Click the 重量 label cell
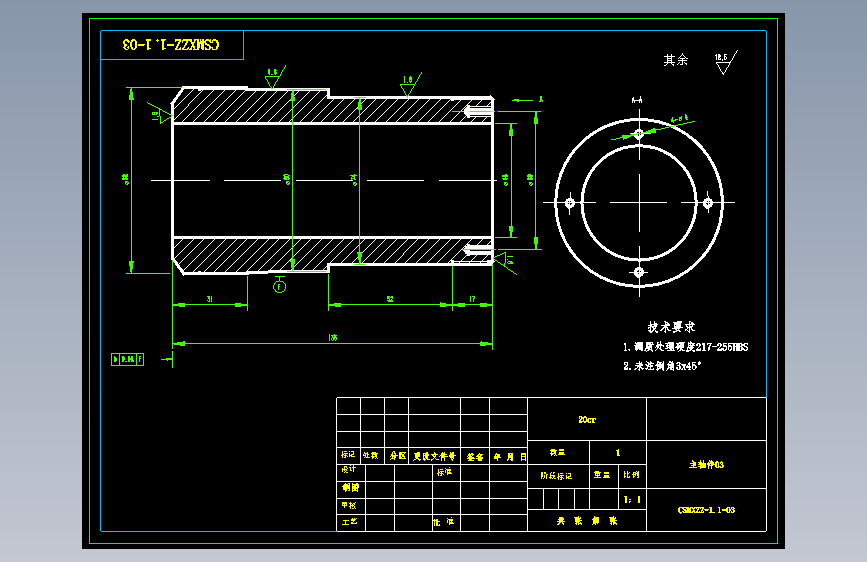867x562 pixels. (x=602, y=475)
